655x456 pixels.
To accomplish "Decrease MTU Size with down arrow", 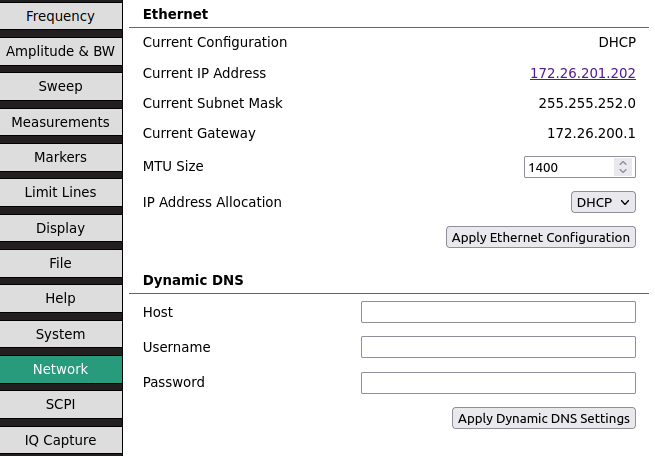I will pyautogui.click(x=623, y=172).
